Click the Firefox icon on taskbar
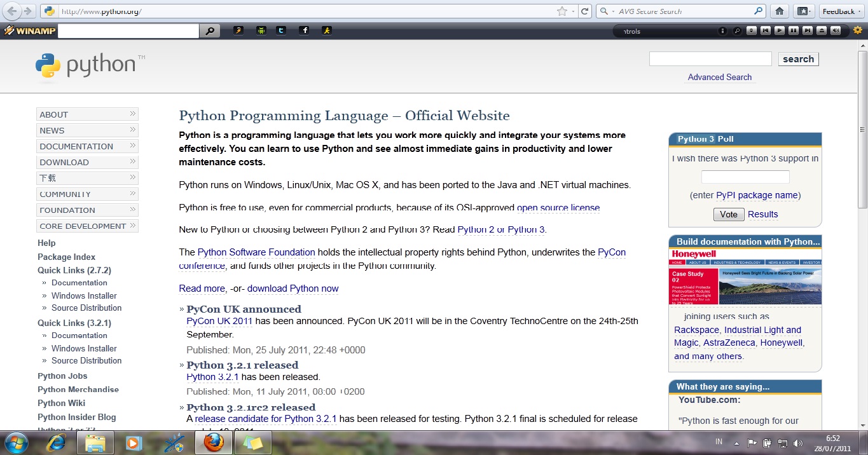Image resolution: width=868 pixels, height=455 pixels. [214, 442]
